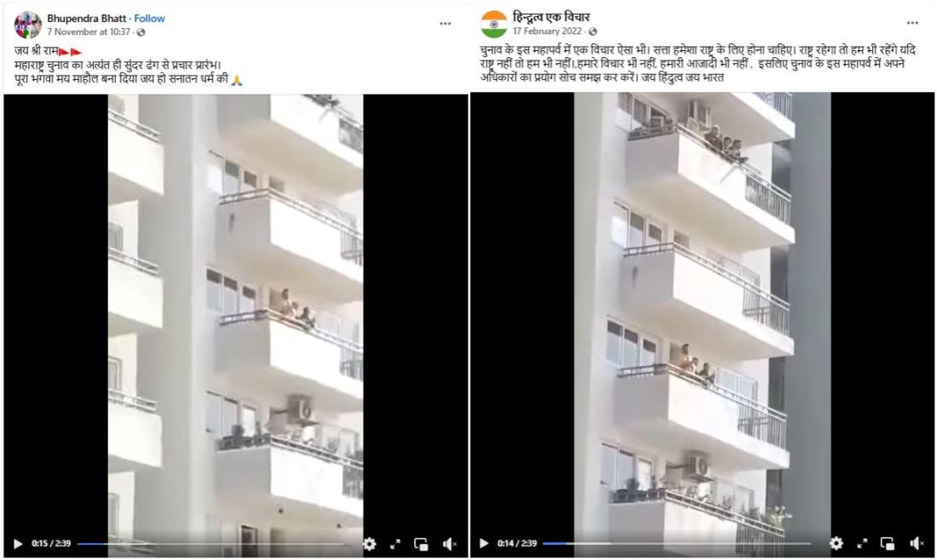Unmute the right video

click(x=917, y=543)
